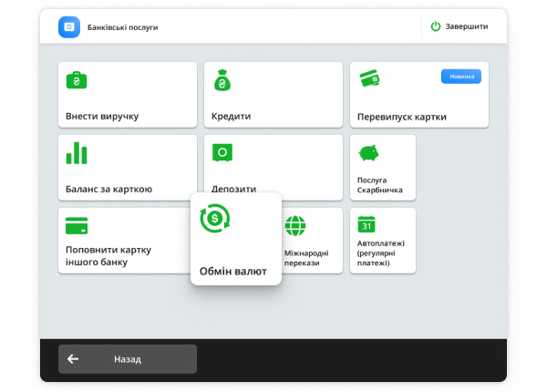Viewport: 547px width, 392px height.
Task: Click the briefcase icon on Внести виручку
Action: coord(77,80)
